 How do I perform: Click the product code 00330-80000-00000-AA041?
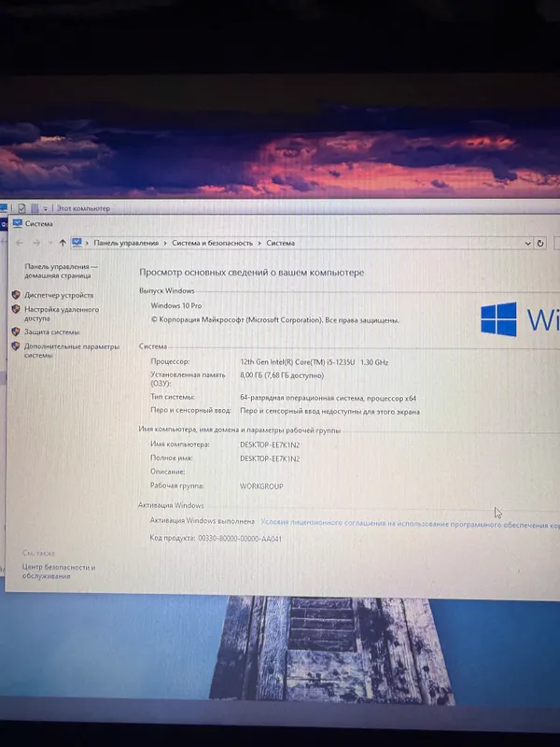(x=240, y=539)
